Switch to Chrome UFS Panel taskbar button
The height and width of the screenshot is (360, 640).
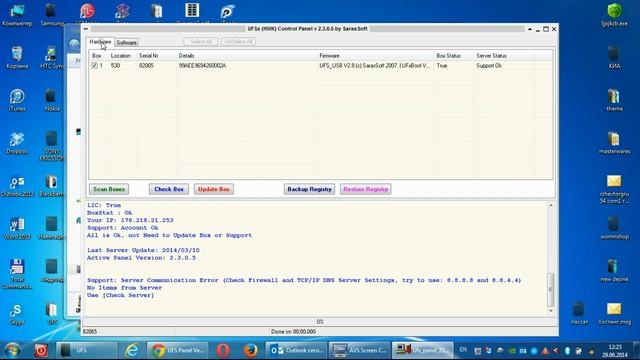tap(178, 350)
